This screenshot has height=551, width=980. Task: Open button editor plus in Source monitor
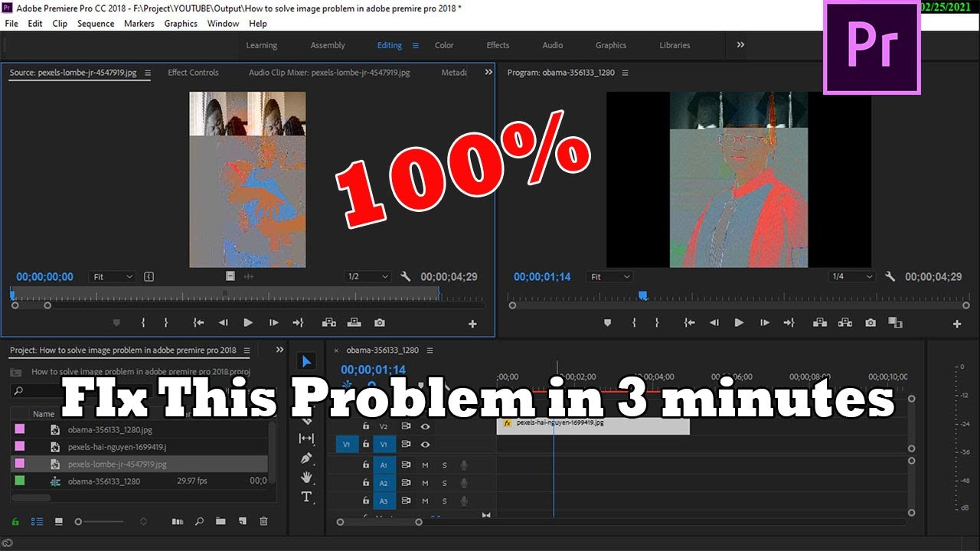click(x=472, y=324)
